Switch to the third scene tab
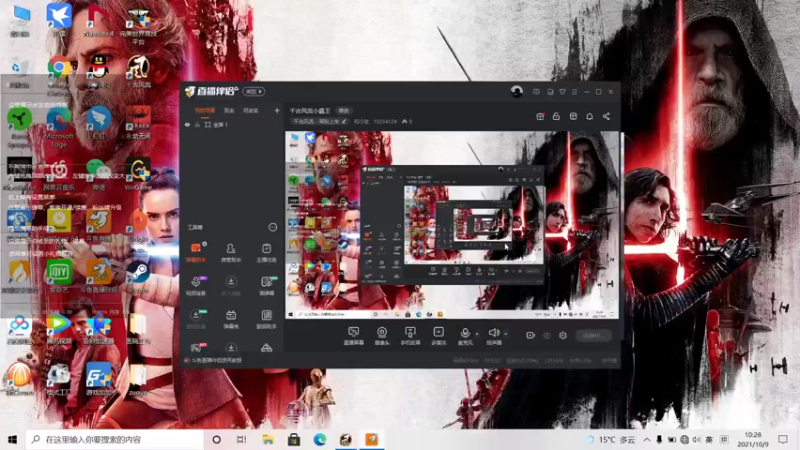Image resolution: width=800 pixels, height=450 pixels. (251, 110)
